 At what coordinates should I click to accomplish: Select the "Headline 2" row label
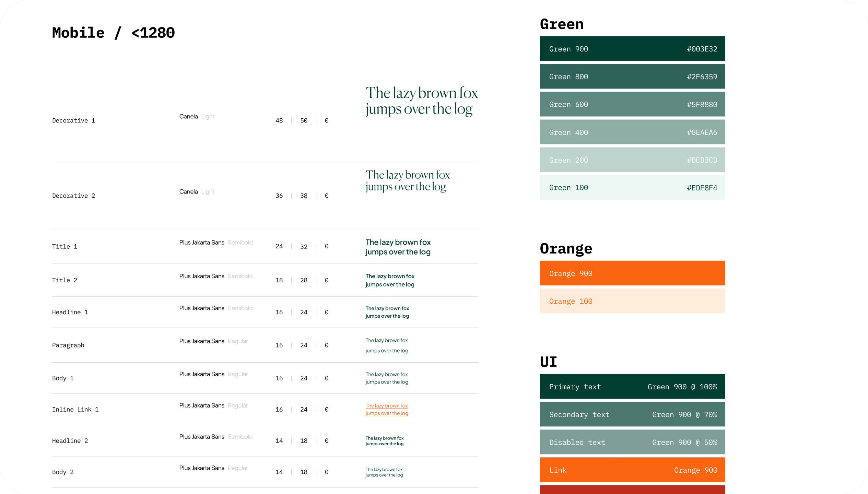[x=70, y=440]
